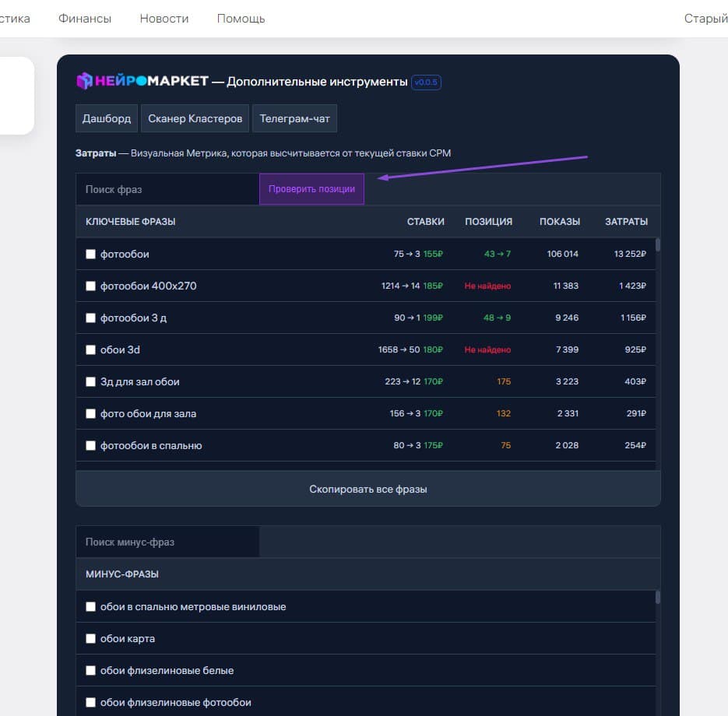Tick обои флизелиновые белые checkbox
The image size is (728, 716).
(x=90, y=671)
